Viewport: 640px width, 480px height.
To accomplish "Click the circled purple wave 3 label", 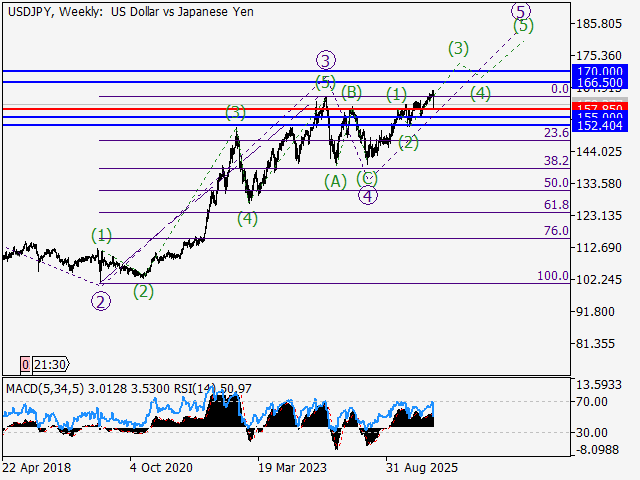I will (326, 61).
